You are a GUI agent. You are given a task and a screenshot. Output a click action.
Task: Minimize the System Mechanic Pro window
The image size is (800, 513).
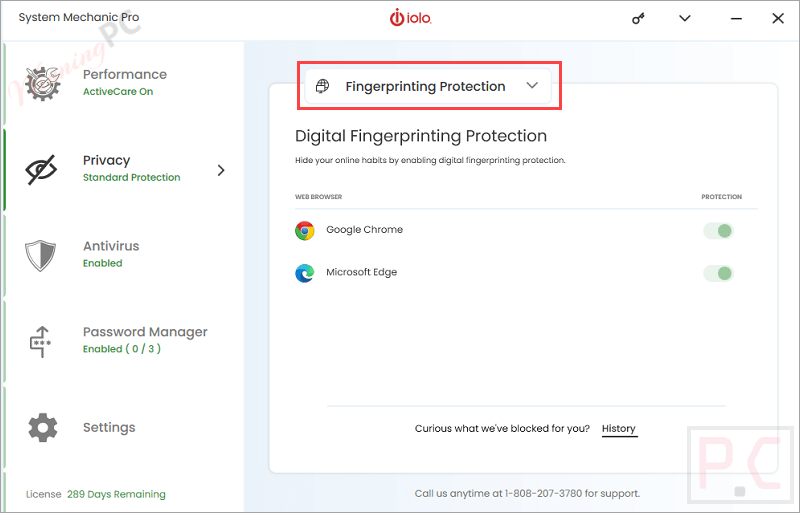coord(736,19)
